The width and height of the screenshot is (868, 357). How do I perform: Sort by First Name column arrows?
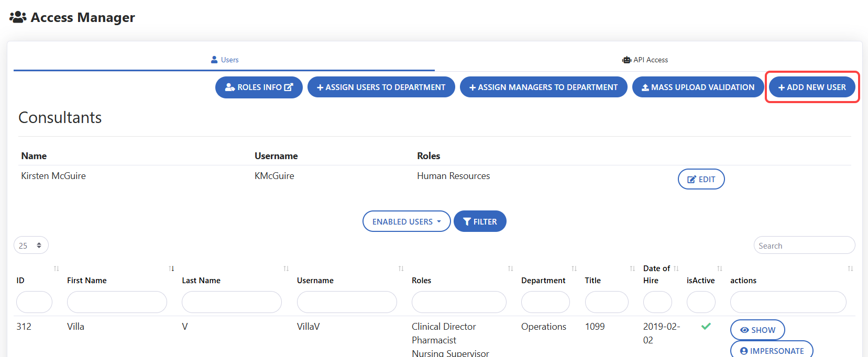point(171,269)
